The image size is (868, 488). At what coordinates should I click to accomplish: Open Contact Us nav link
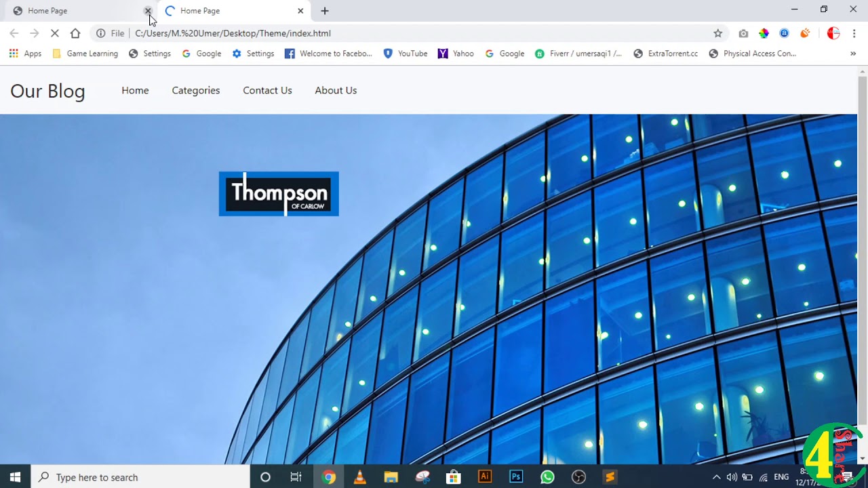(267, 90)
